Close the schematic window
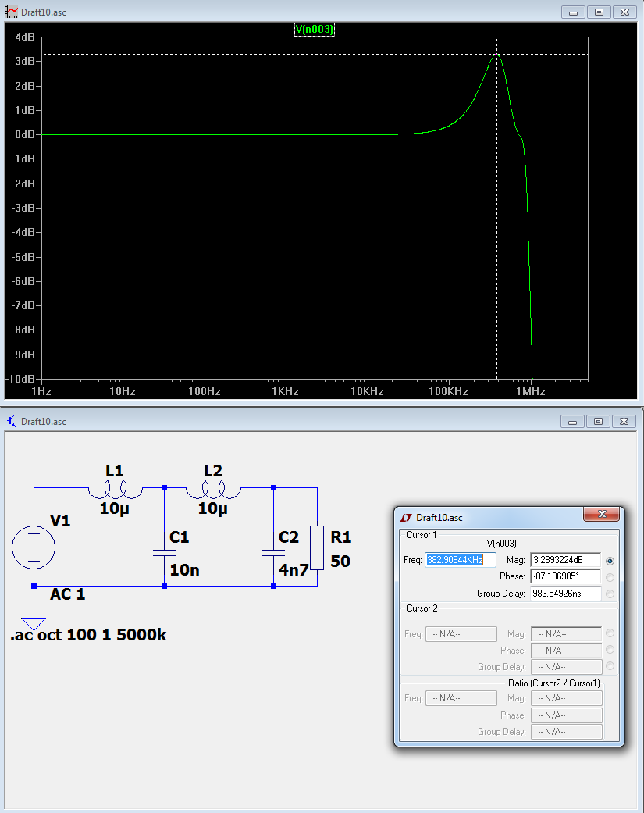644x813 pixels. [624, 422]
